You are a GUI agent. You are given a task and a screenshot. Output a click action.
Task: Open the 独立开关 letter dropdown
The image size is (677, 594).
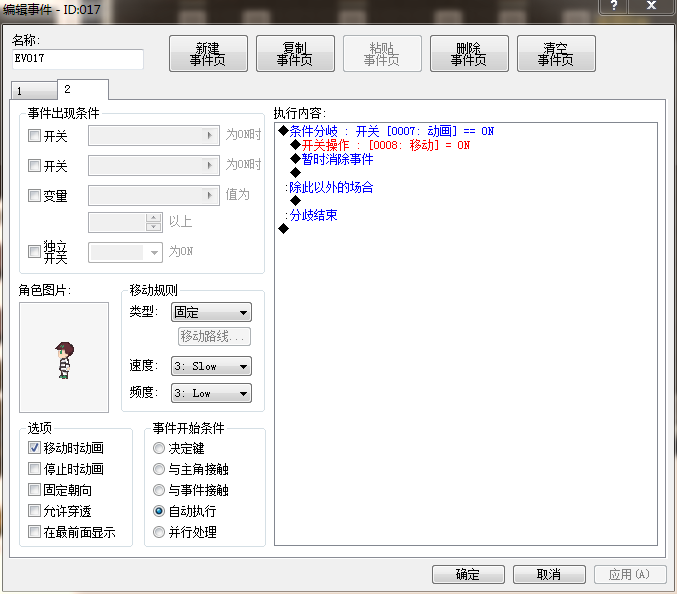[125, 253]
